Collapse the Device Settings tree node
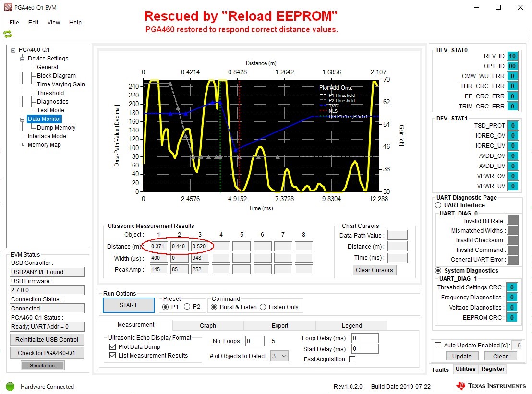This screenshot has width=532, height=394. click(23, 59)
